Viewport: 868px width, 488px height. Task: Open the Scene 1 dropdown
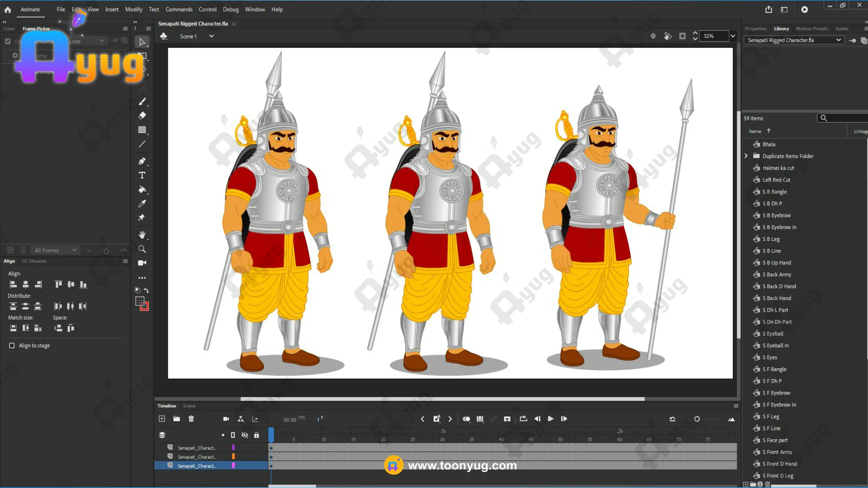coord(211,36)
